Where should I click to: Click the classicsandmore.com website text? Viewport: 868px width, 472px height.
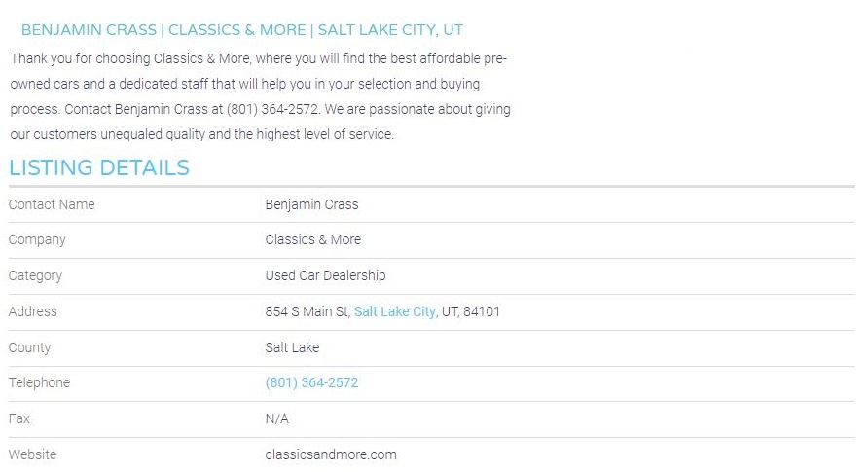click(331, 454)
